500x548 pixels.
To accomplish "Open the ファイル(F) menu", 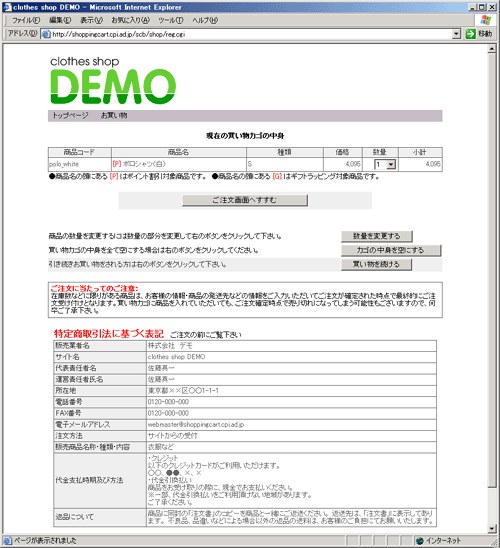I will point(26,20).
